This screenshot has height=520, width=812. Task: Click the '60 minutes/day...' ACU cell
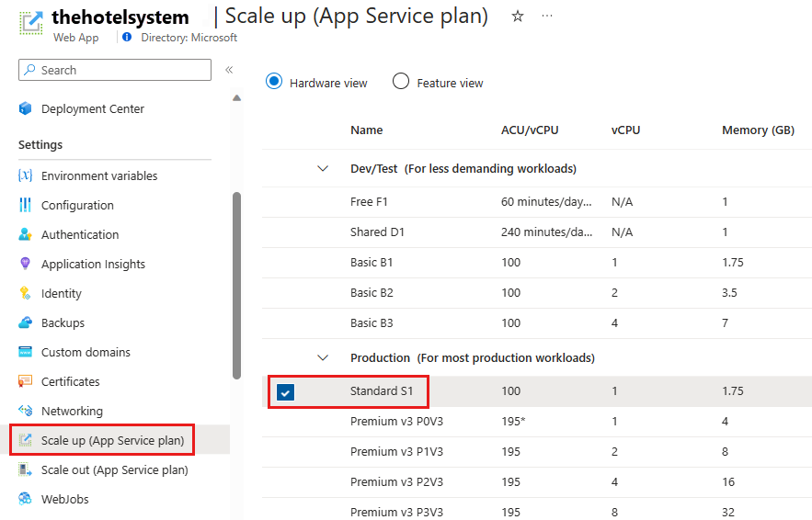point(546,202)
